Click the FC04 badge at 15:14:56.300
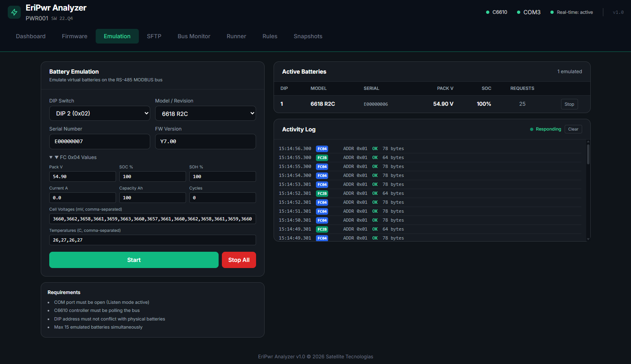631x364 pixels. tap(322, 149)
